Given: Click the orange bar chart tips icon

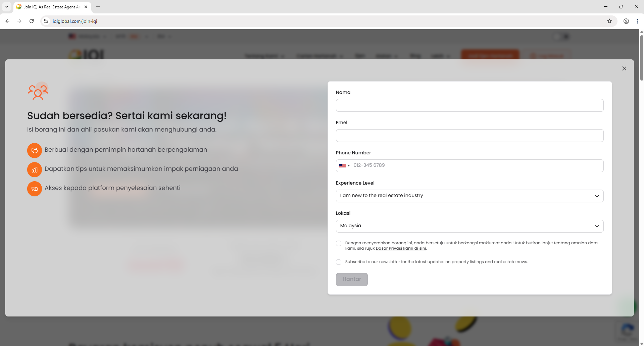Looking at the screenshot, I should 35,169.
